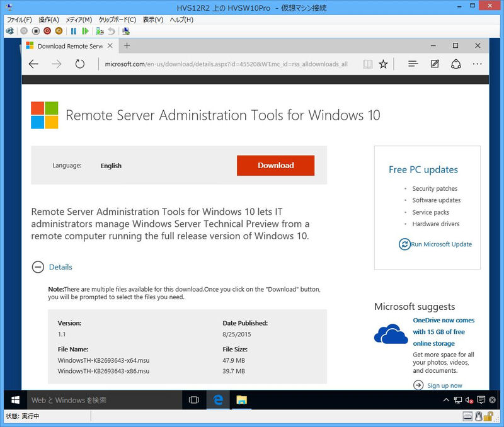This screenshot has width=504, height=427.
Task: Click the Details link text
Action: point(60,267)
